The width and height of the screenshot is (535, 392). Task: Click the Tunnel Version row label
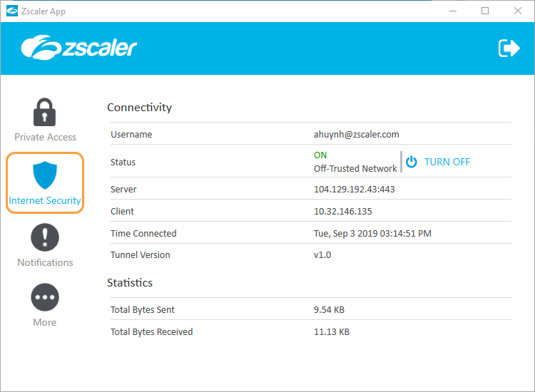point(140,255)
